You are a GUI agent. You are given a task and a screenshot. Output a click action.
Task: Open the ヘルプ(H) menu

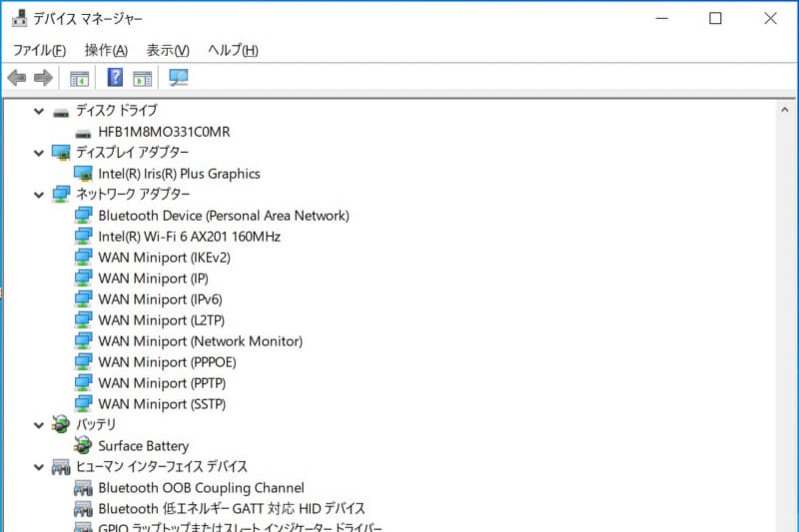[x=233, y=50]
